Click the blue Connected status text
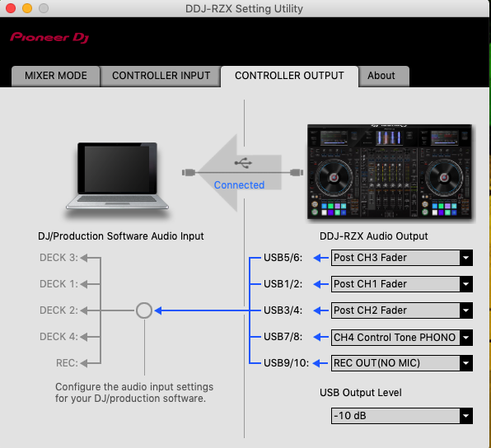This screenshot has height=448, width=491. click(239, 185)
